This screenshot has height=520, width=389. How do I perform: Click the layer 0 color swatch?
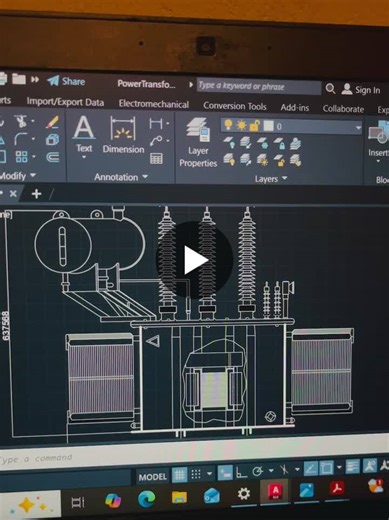268,126
